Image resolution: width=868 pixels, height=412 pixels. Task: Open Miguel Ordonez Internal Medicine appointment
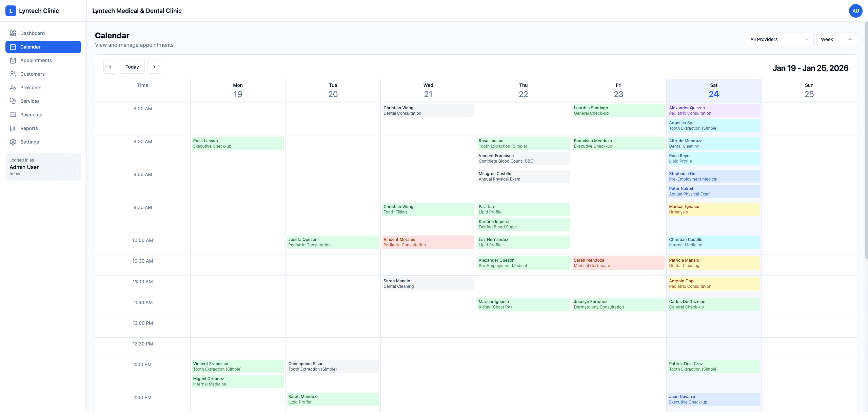[x=238, y=381]
